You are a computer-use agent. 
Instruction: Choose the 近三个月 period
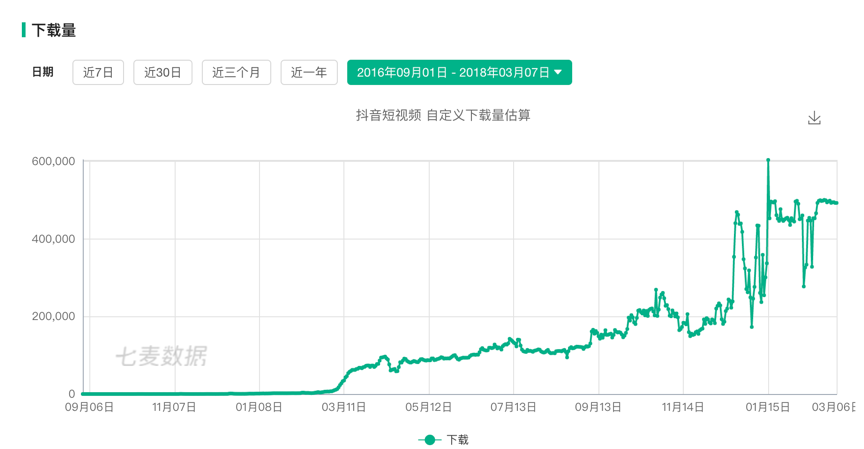(x=236, y=73)
